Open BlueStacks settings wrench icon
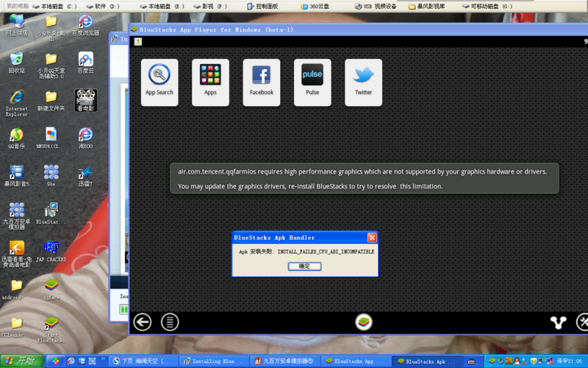Image resolution: width=588 pixels, height=368 pixels. 582,322
